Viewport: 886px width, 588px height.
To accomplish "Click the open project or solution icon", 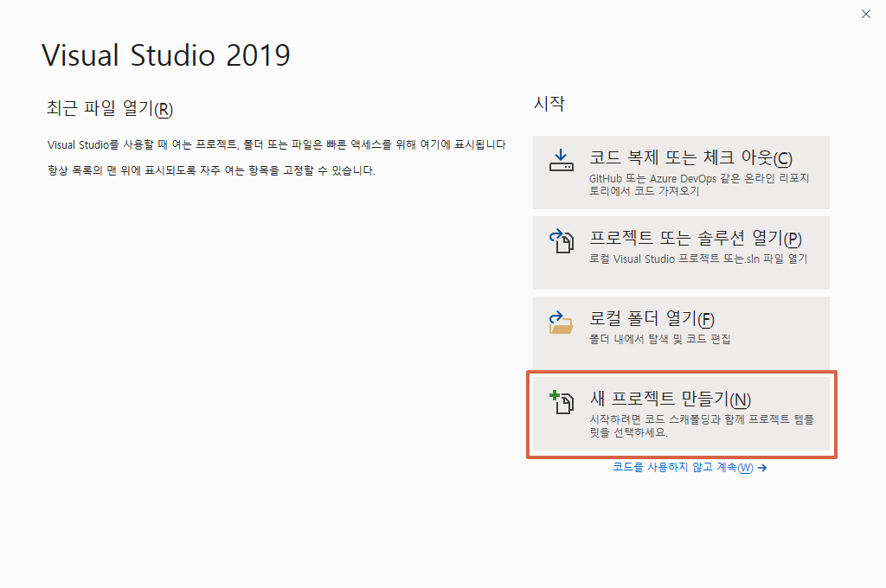I will (x=561, y=240).
